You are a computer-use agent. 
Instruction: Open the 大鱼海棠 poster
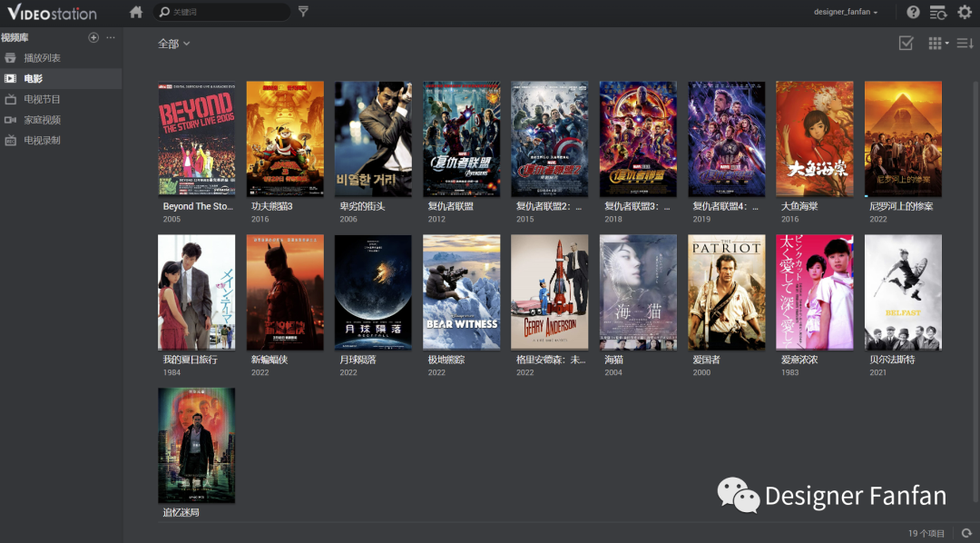[814, 139]
